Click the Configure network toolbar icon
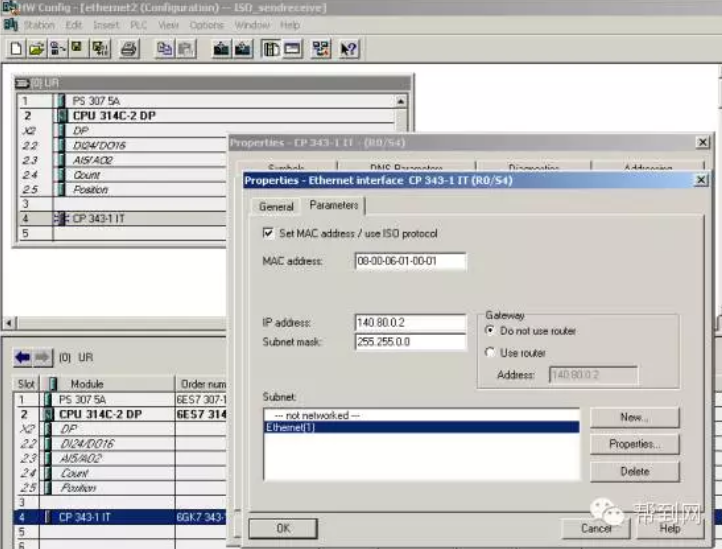Viewport: 722px width, 549px height. (x=320, y=47)
